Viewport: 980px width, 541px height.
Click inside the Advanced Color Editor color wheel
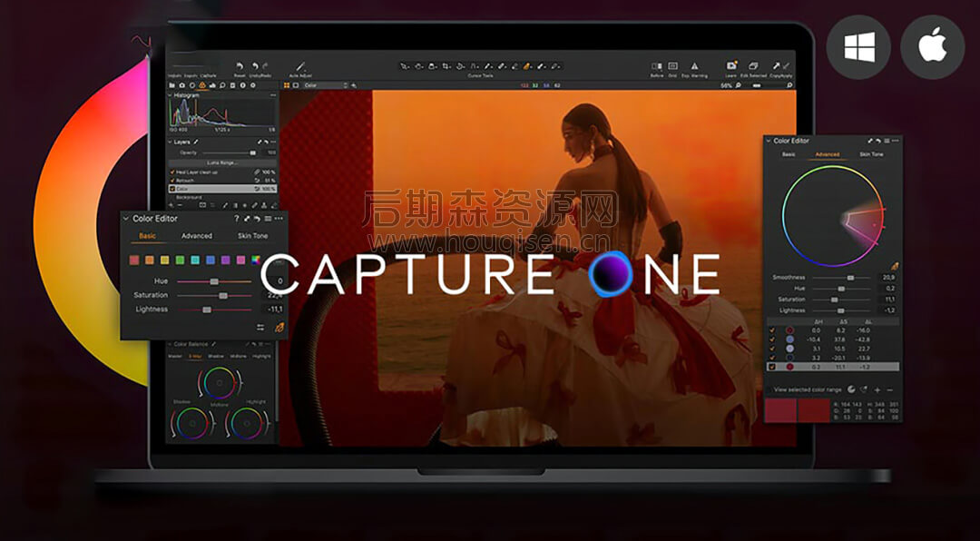point(832,216)
